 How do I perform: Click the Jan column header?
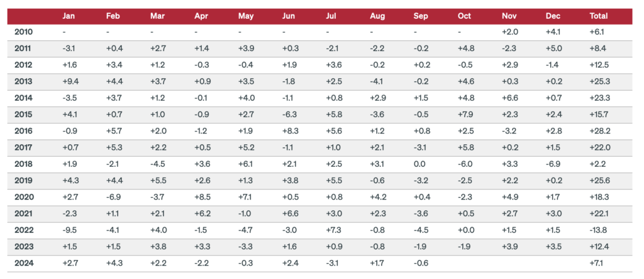point(70,16)
